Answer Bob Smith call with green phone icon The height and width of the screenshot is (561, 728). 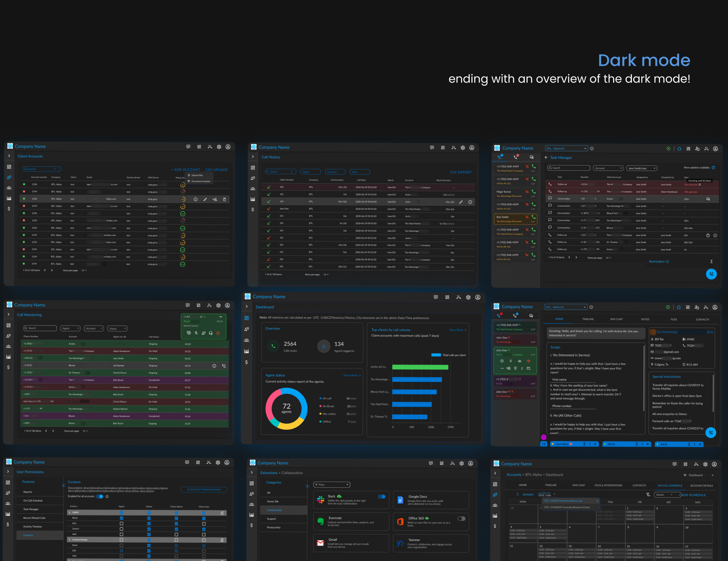533,217
